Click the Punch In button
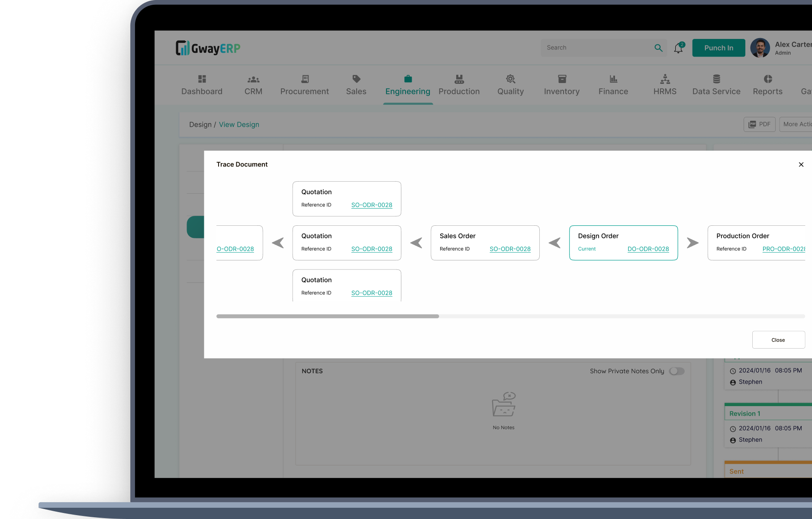The width and height of the screenshot is (812, 519). tap(718, 48)
